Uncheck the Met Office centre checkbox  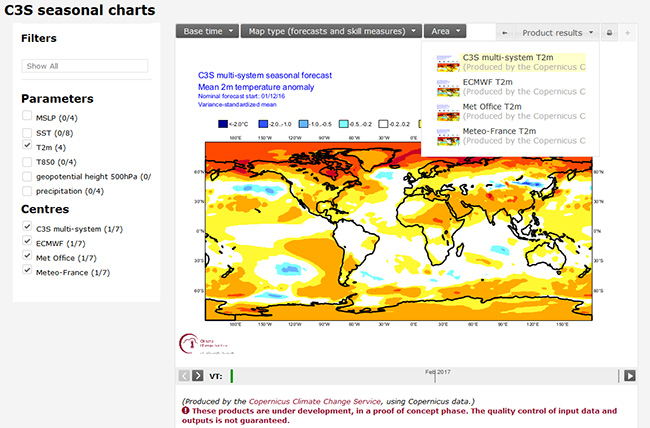coord(27,255)
